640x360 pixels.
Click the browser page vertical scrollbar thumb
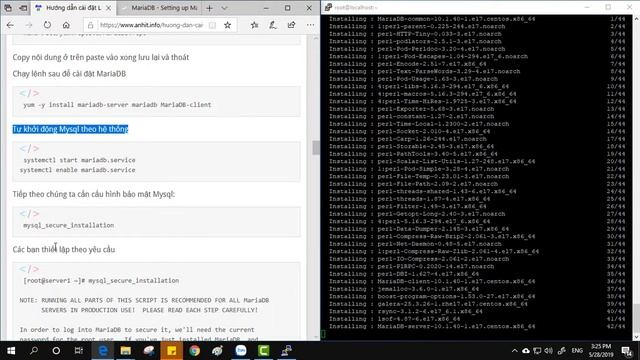coord(316,148)
